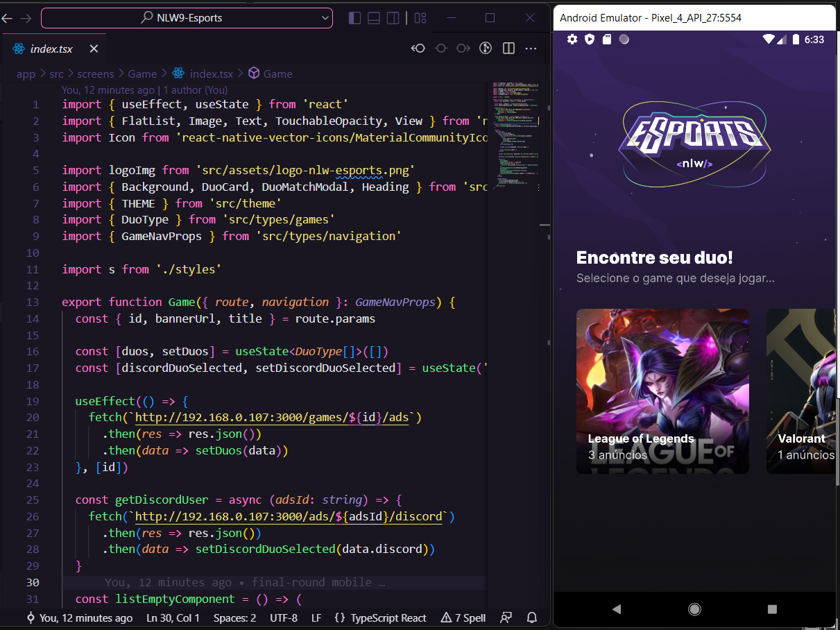Viewport: 840px width, 630px height.
Task: Click 'useEffect' on line 19
Action: [x=105, y=401]
